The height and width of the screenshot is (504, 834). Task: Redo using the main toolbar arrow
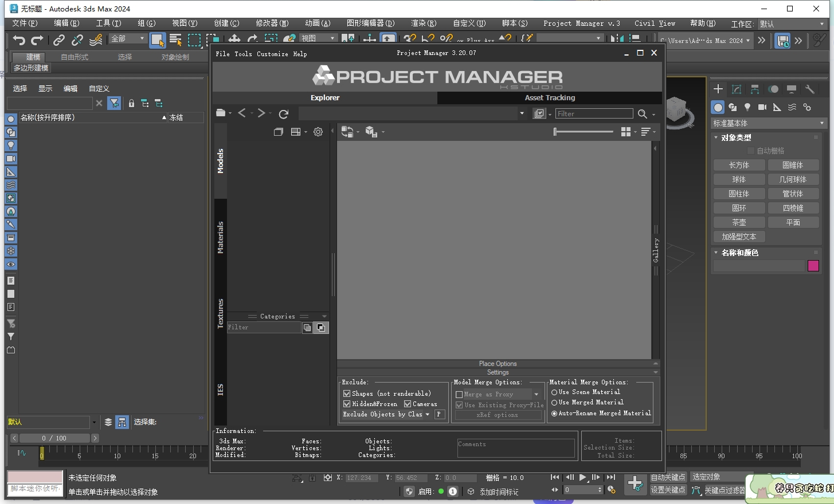click(37, 40)
